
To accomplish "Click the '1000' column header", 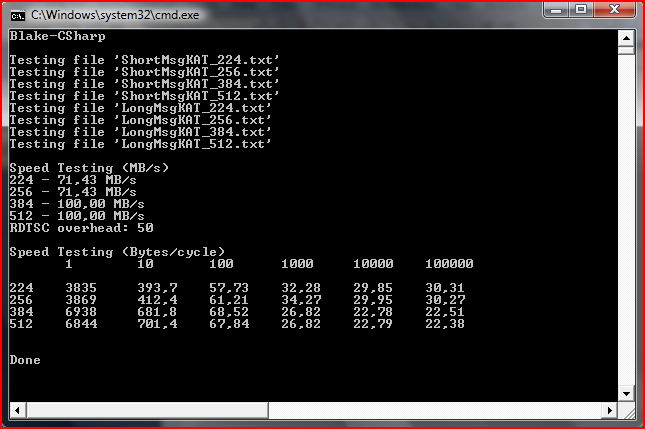I will pyautogui.click(x=297, y=264).
